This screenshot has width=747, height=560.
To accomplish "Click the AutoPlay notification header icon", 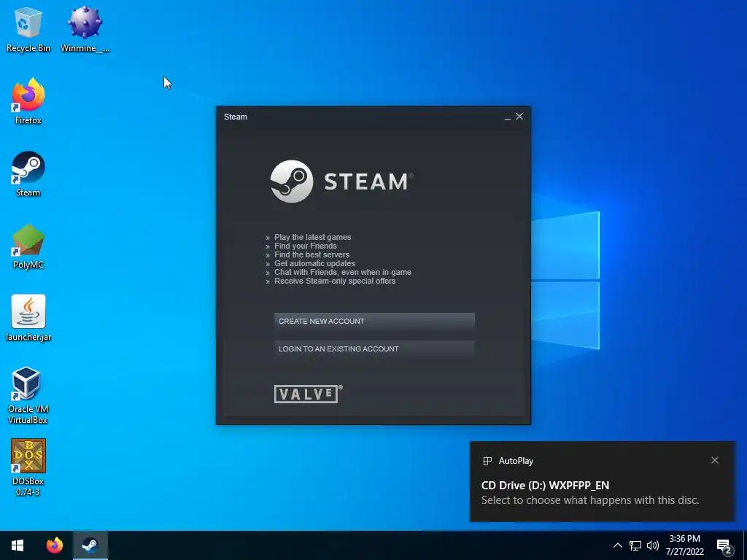I will (x=487, y=461).
